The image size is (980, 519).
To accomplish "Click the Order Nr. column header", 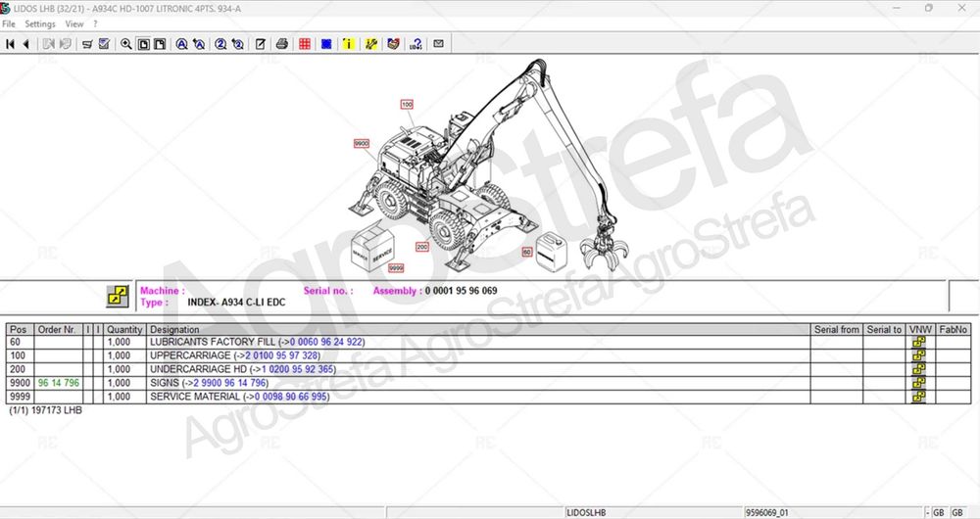I will [58, 329].
